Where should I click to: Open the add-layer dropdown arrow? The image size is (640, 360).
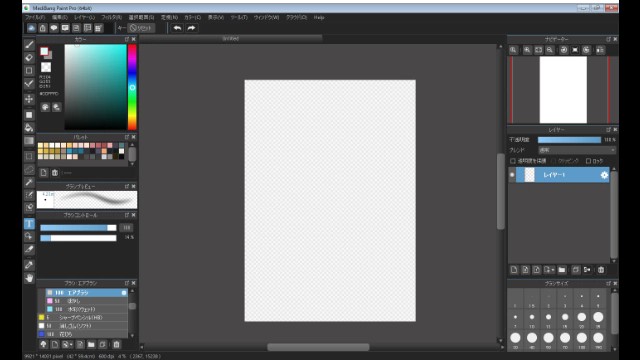tap(552, 270)
